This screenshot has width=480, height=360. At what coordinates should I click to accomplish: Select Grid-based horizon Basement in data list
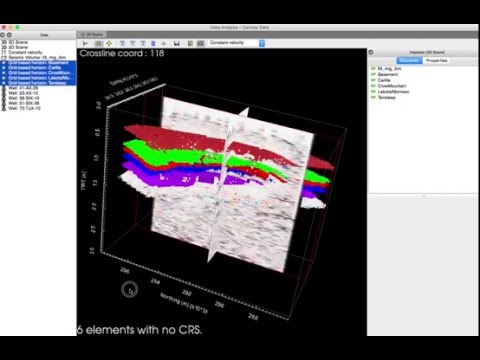point(38,63)
